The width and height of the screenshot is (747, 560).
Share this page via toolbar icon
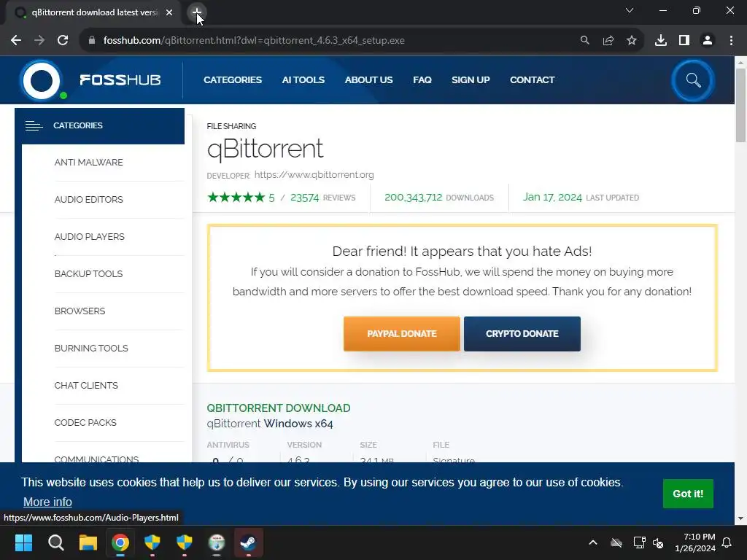[608, 41]
